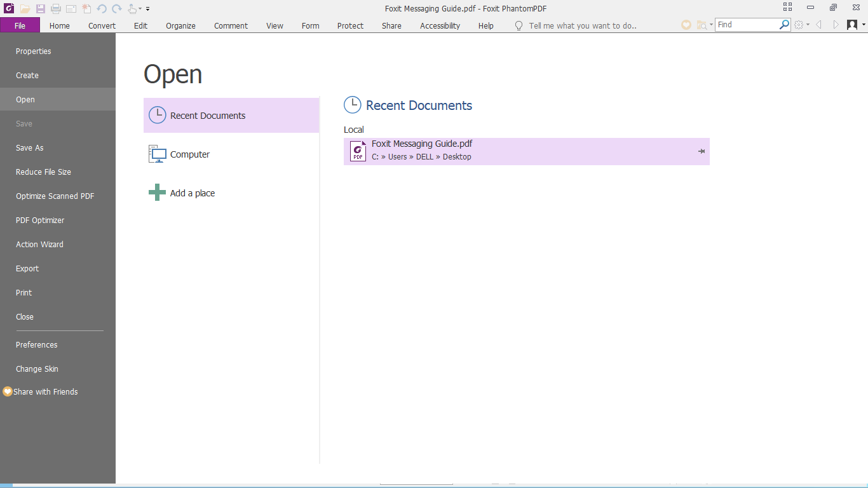Select Close in the File sidebar
868x488 pixels.
coord(58,317)
